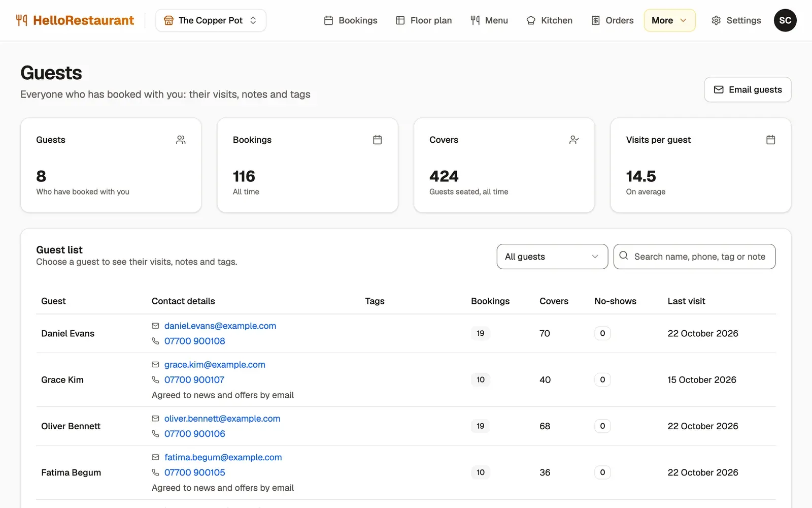Image resolution: width=812 pixels, height=508 pixels.
Task: Open Settings from the top navigation
Action: [736, 20]
